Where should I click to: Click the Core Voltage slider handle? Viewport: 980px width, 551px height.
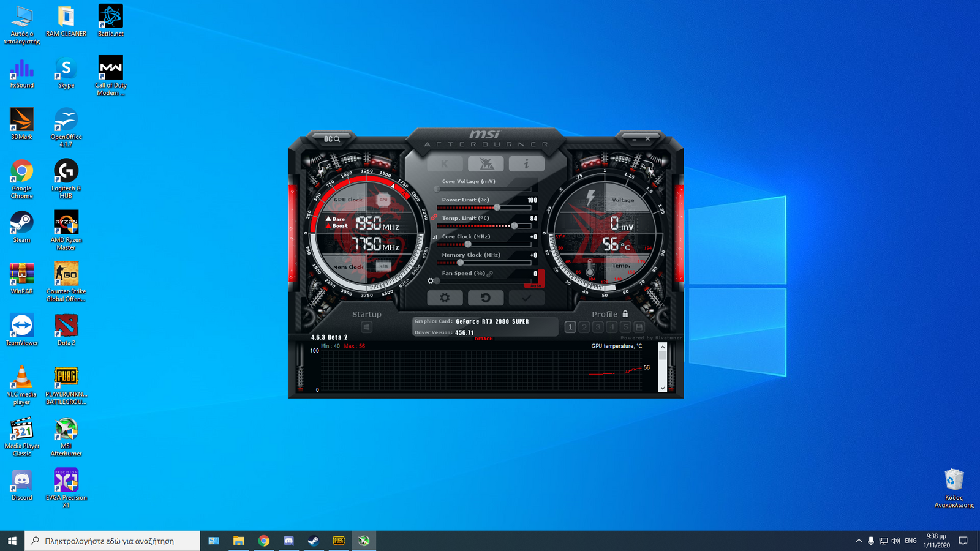pyautogui.click(x=437, y=189)
